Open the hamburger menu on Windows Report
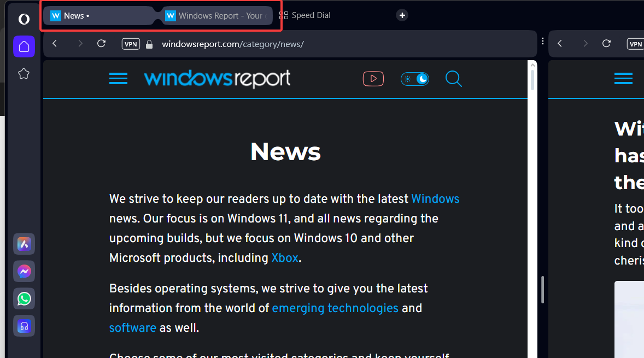The width and height of the screenshot is (644, 358). [118, 78]
